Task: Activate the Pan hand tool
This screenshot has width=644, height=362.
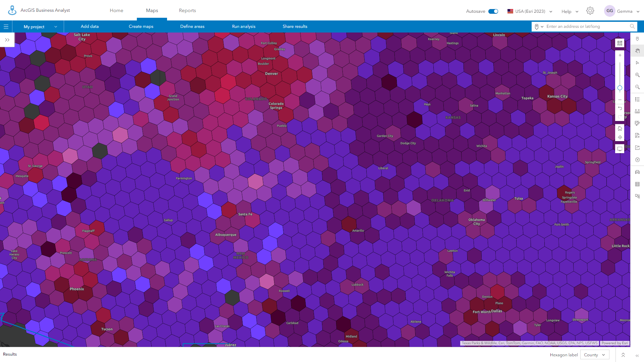Action: 638,51
